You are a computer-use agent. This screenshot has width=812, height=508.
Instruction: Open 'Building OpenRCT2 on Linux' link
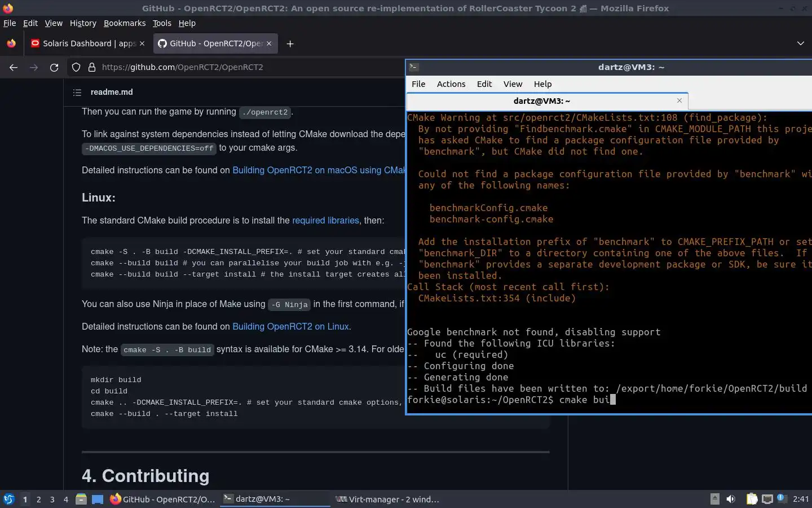pos(290,326)
